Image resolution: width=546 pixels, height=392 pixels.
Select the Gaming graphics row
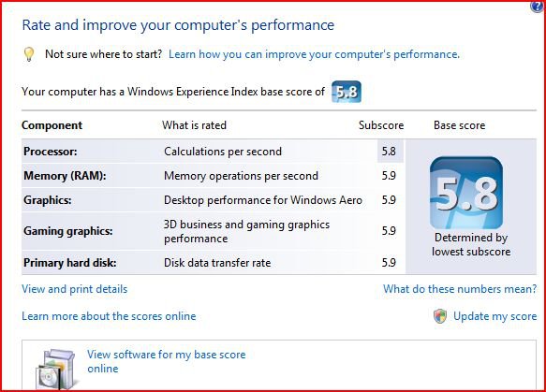(x=213, y=231)
